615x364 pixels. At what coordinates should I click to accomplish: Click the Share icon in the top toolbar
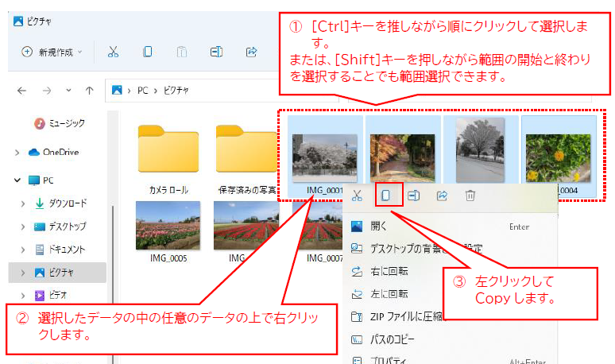(251, 52)
